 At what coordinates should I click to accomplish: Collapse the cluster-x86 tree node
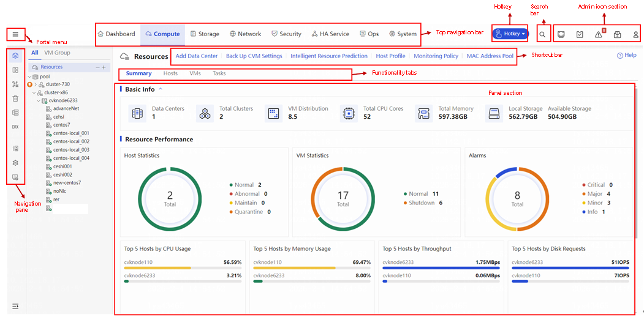(34, 92)
